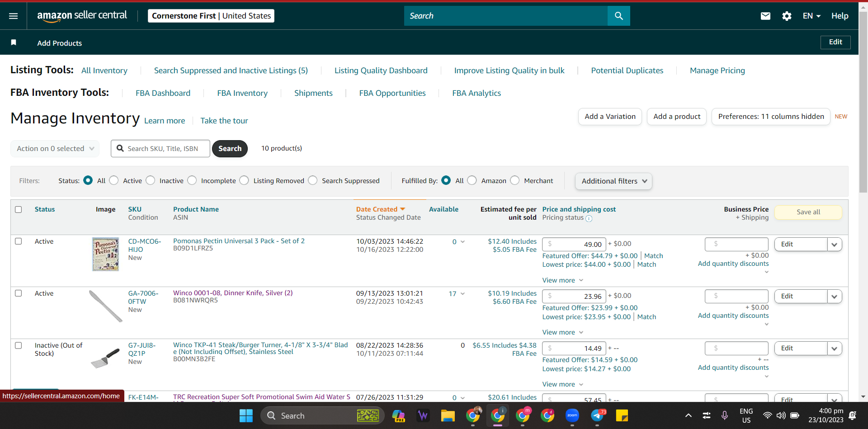Click the Amazon Seller Central logo
Screen dimensions: 868x429
click(82, 16)
